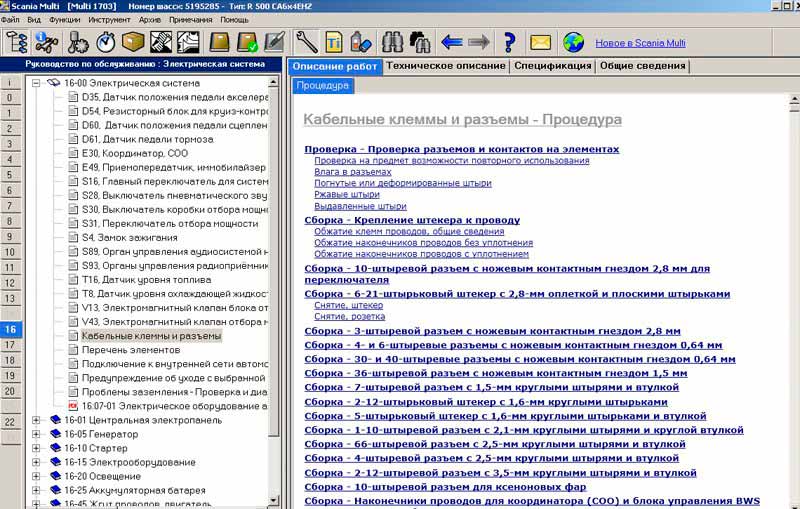This screenshot has width=800, height=509.
Task: Open the Примечания menu
Action: (190, 20)
